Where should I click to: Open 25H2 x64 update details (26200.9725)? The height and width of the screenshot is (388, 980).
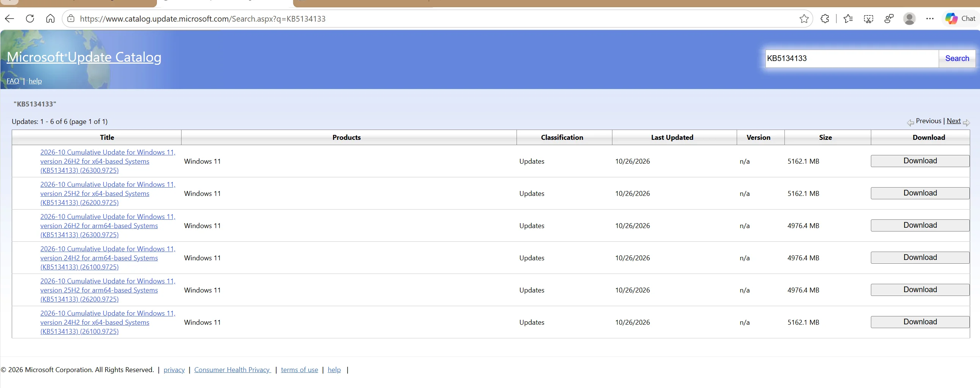point(108,193)
